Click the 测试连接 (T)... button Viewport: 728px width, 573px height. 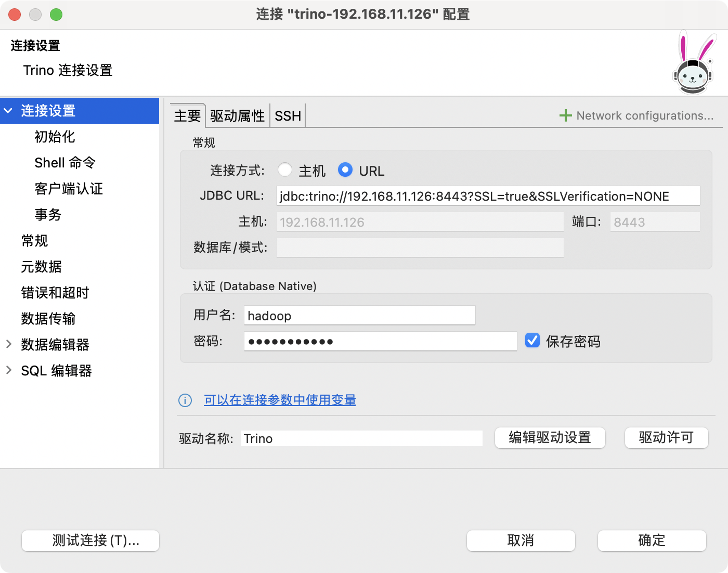pyautogui.click(x=90, y=541)
